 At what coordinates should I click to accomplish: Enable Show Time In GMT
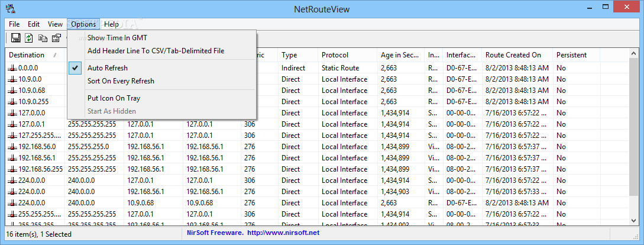coord(162,38)
